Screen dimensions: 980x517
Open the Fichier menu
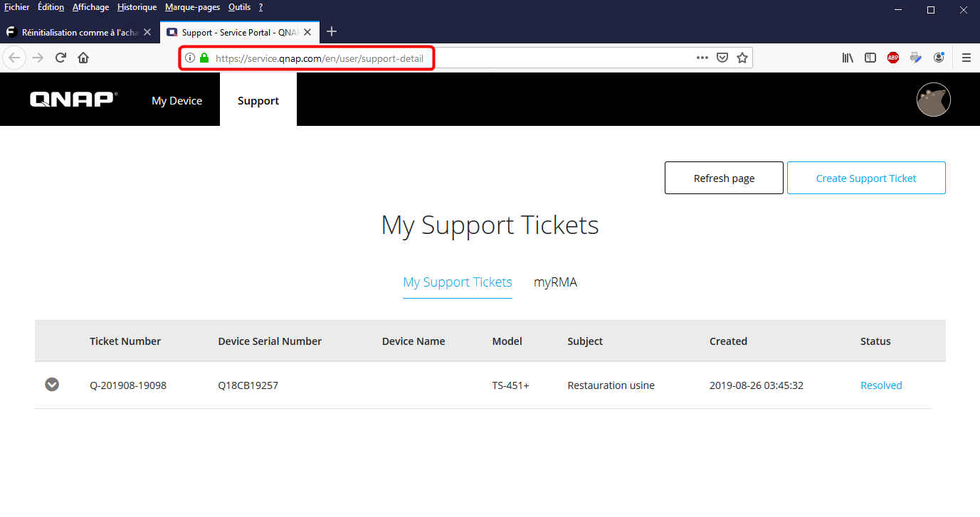coord(17,7)
